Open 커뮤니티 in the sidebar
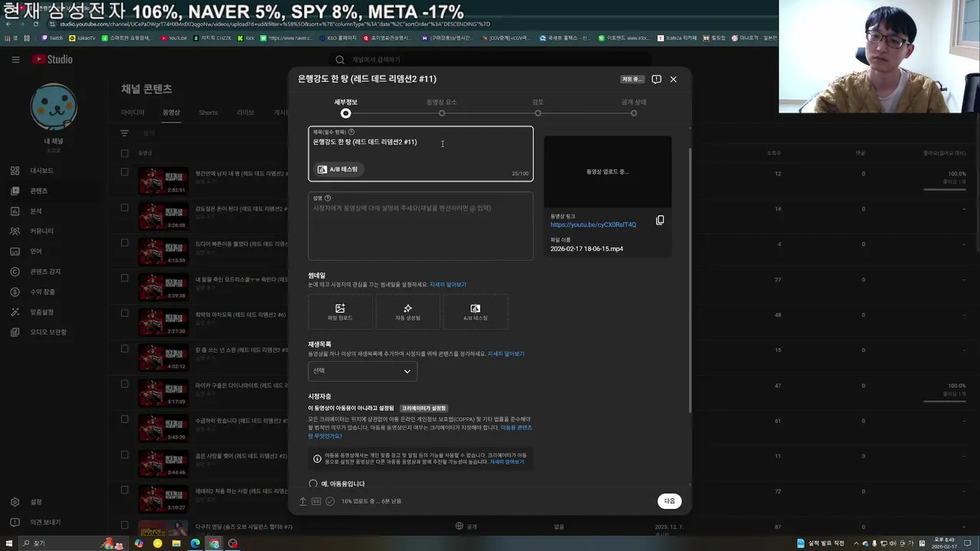The height and width of the screenshot is (551, 980). [41, 231]
